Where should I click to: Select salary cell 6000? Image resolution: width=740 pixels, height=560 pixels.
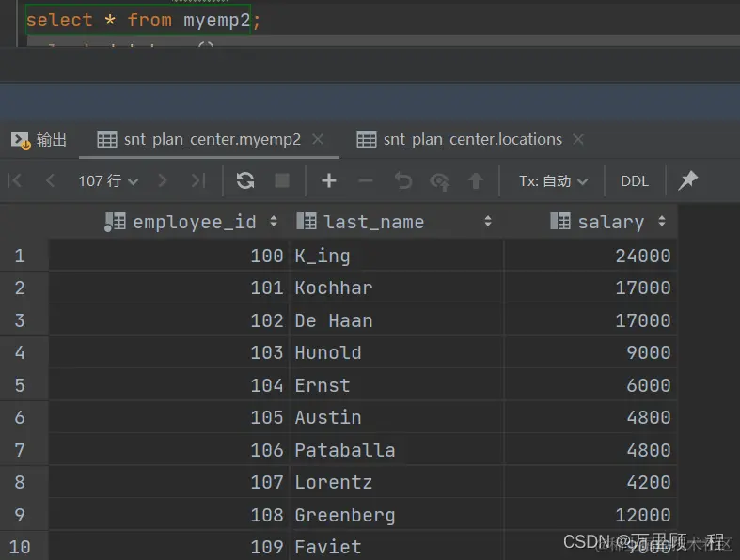click(x=590, y=385)
